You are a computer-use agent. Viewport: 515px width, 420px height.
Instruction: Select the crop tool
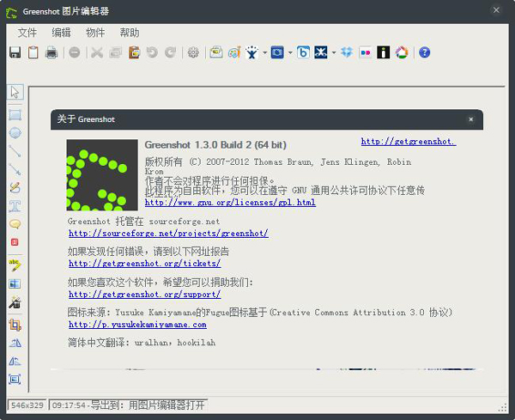click(x=15, y=325)
